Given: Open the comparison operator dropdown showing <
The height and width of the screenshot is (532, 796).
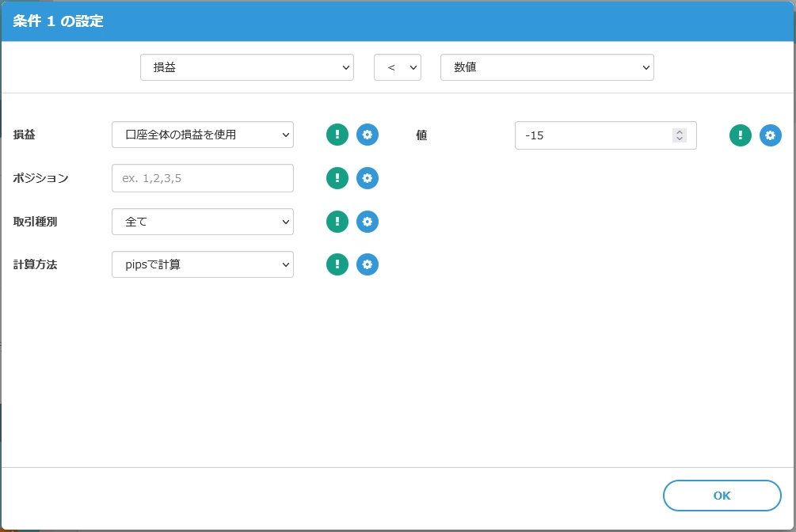Looking at the screenshot, I should [398, 67].
